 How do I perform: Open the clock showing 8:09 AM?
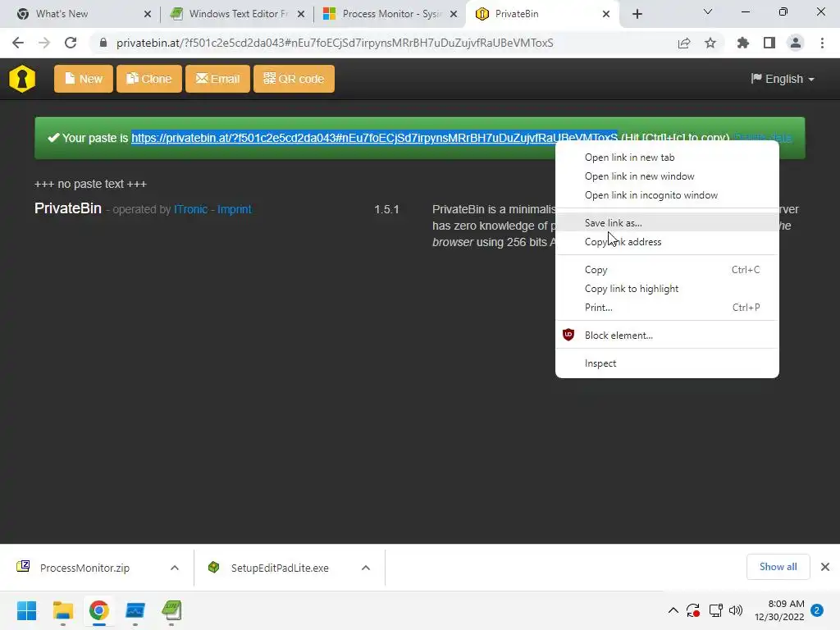779,610
